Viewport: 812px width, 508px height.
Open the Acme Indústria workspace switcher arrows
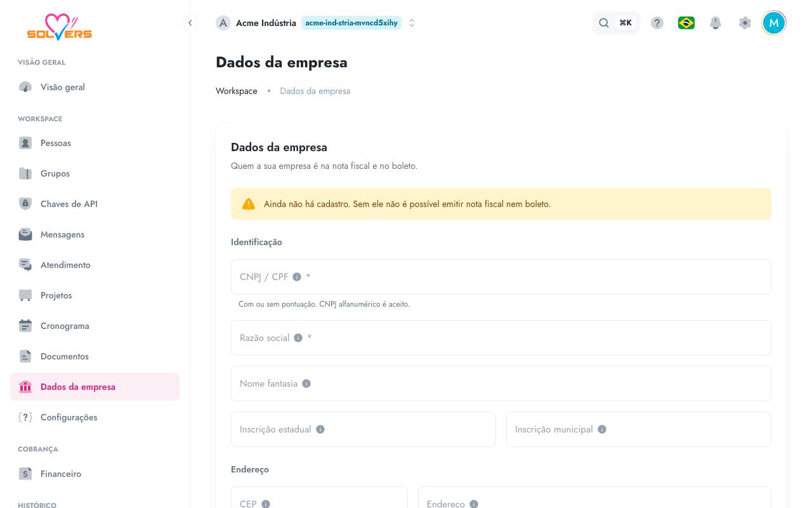tap(412, 23)
